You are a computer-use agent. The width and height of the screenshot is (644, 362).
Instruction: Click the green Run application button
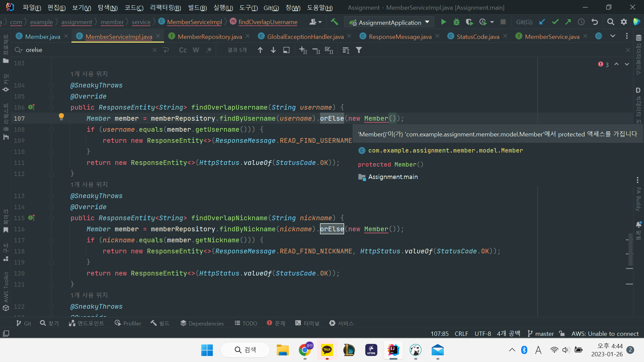coord(443,22)
